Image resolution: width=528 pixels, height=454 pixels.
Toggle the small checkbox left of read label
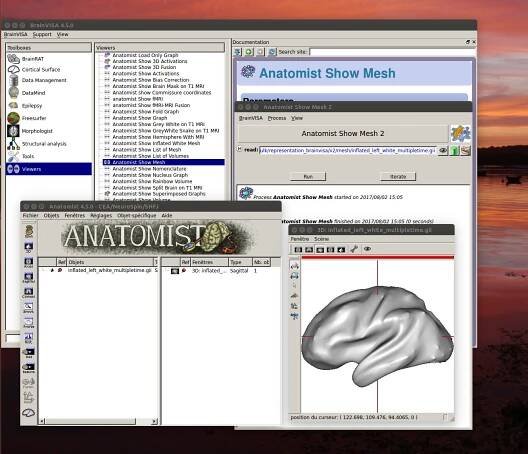(240, 149)
